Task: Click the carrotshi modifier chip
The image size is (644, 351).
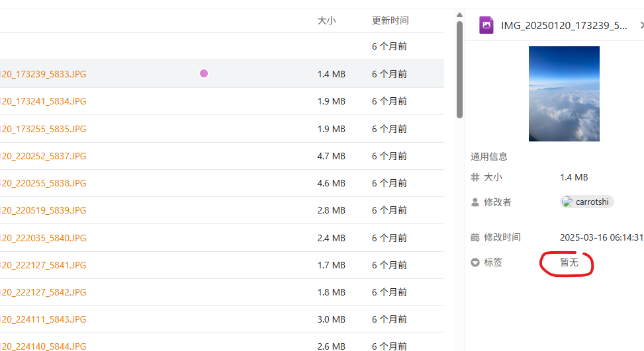Action: point(587,202)
